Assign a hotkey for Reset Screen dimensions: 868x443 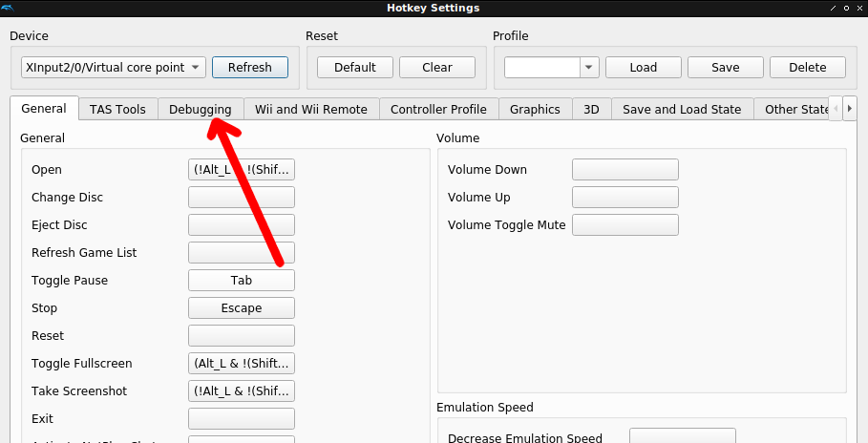pyautogui.click(x=242, y=335)
